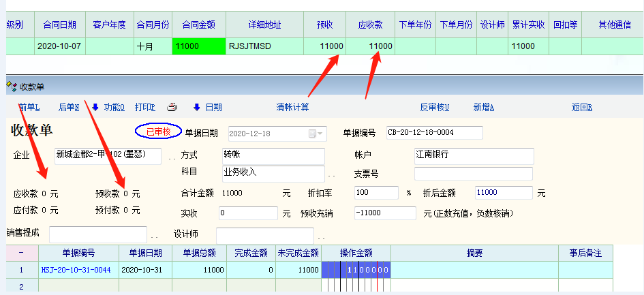Open the 单据日期 date picker dropdown

(318, 133)
